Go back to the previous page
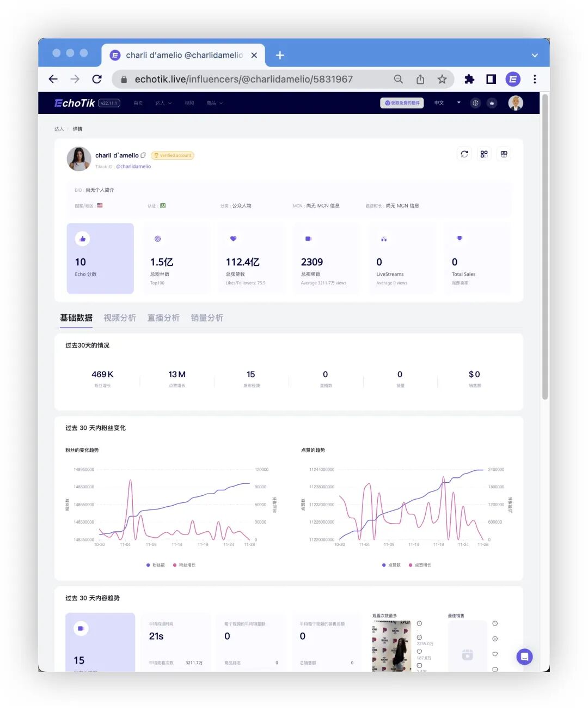 click(x=53, y=79)
